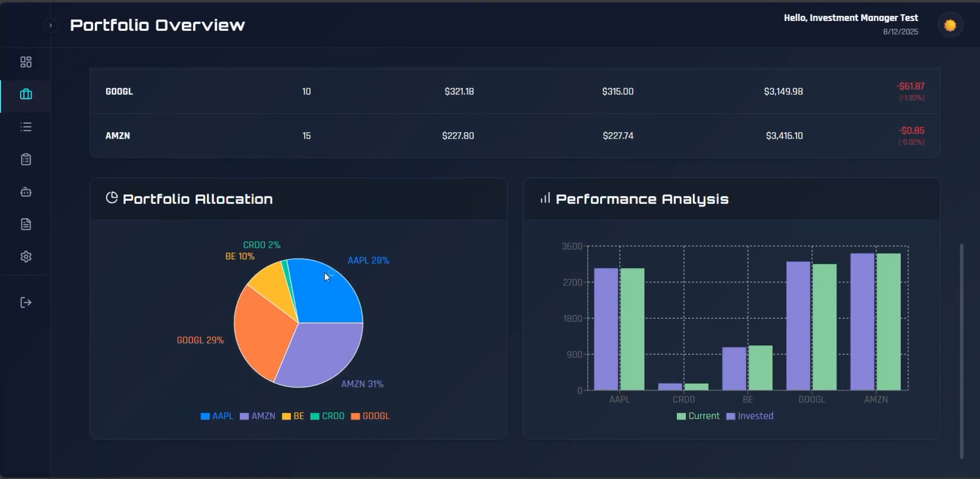Open the watchlist list icon in sidebar
The width and height of the screenshot is (980, 479).
(x=26, y=127)
